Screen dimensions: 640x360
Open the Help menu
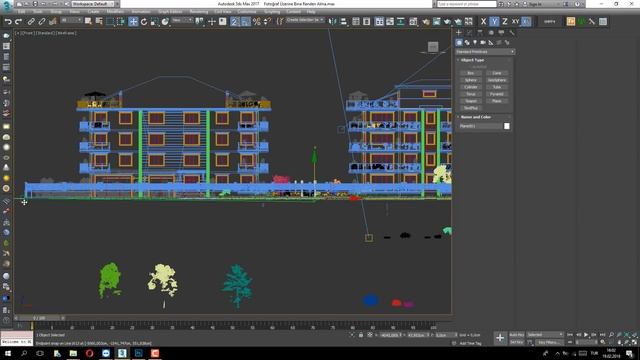click(x=311, y=11)
